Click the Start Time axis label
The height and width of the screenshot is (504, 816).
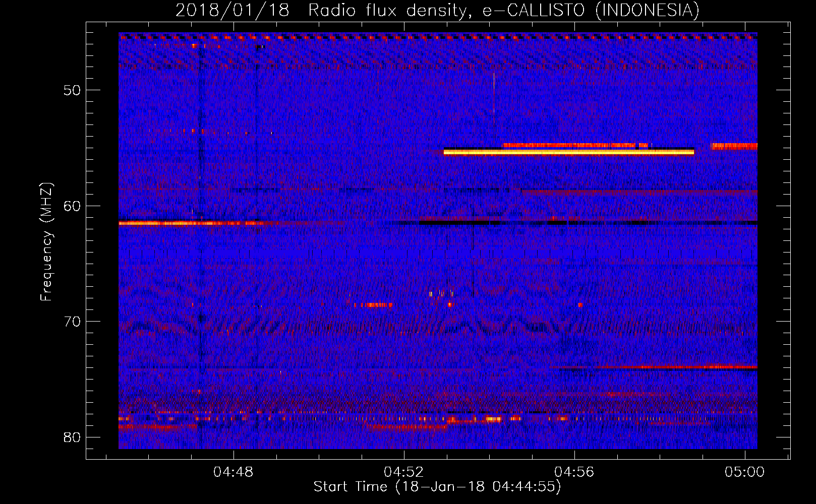pyautogui.click(x=437, y=486)
